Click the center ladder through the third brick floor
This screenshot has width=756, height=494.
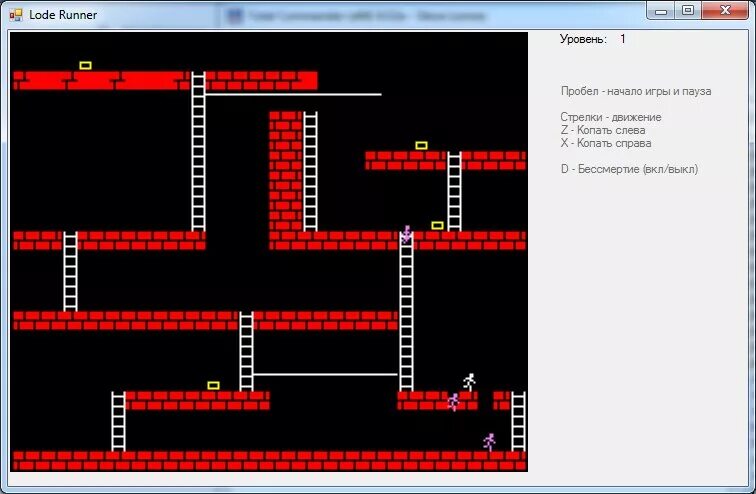[246, 351]
